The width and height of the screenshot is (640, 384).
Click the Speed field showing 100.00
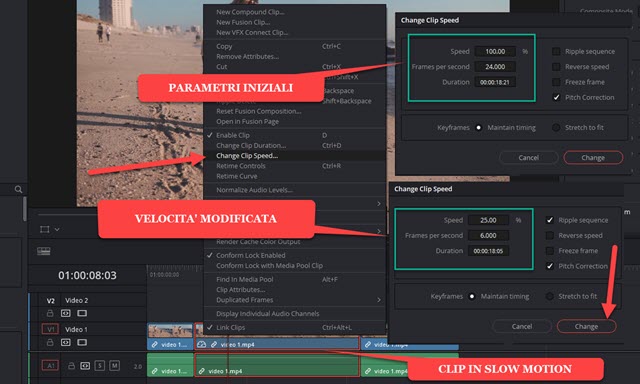click(x=495, y=51)
